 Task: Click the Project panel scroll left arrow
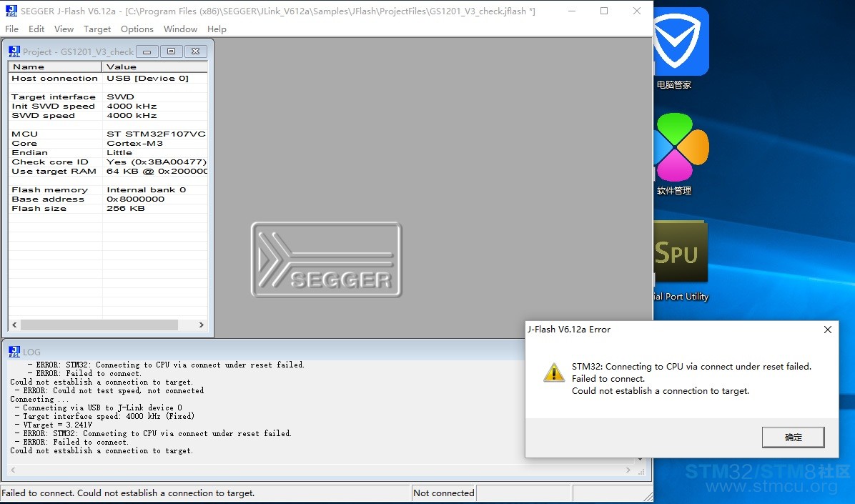pos(14,325)
